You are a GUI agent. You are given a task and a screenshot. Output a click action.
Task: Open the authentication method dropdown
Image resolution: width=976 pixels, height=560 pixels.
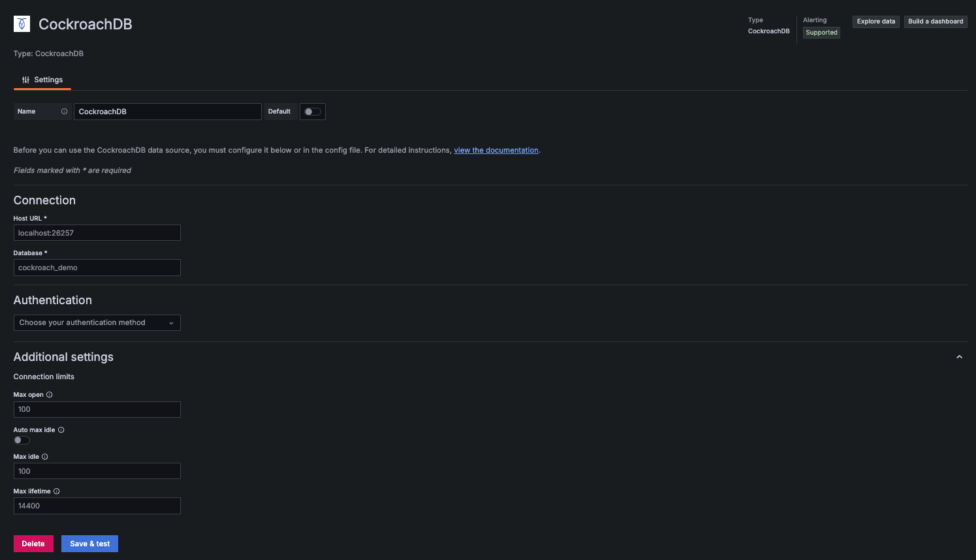coord(97,322)
